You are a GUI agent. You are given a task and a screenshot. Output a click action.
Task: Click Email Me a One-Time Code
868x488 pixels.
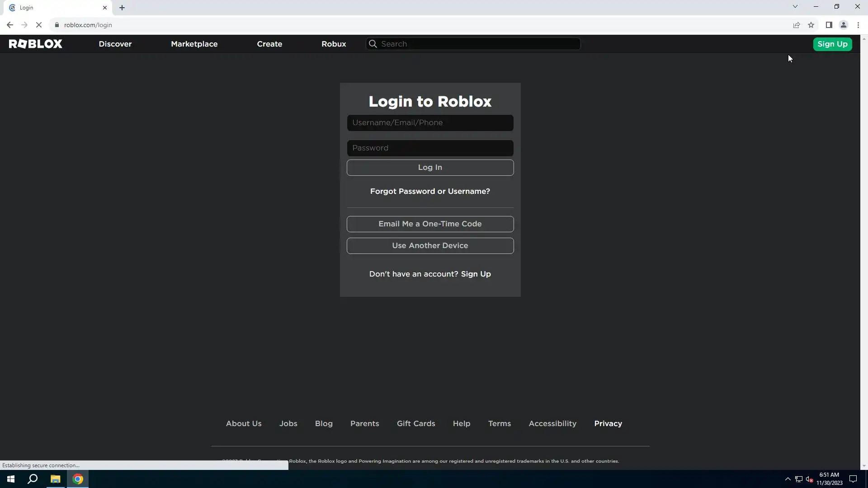pyautogui.click(x=430, y=224)
